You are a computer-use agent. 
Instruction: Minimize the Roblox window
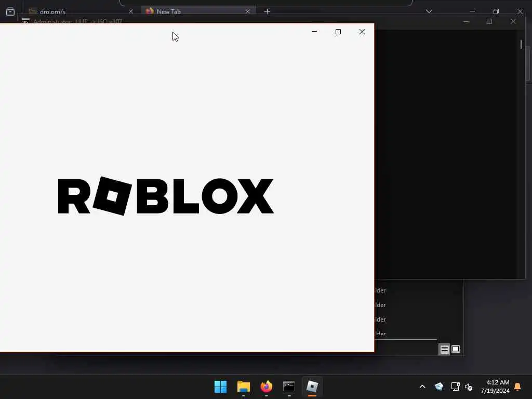(314, 32)
